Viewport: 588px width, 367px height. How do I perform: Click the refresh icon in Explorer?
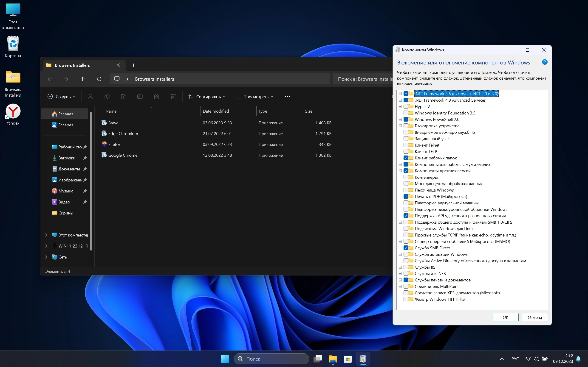click(99, 79)
